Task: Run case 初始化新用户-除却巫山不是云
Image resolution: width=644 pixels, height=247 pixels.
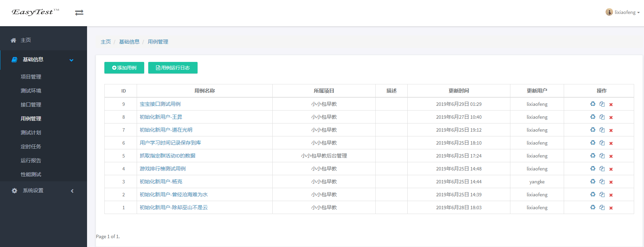Action: (593, 207)
